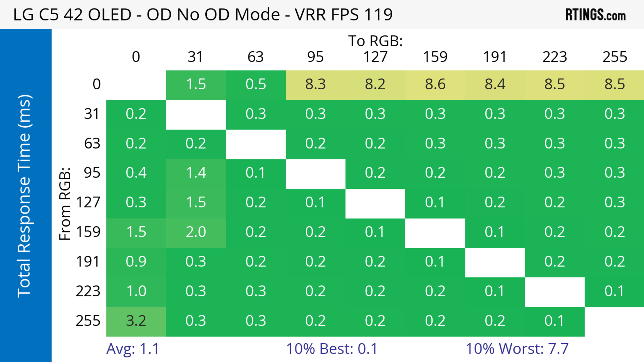Screen dimensions: 644x362
Task: Select the yellow 8.3 cell
Action: coord(315,84)
